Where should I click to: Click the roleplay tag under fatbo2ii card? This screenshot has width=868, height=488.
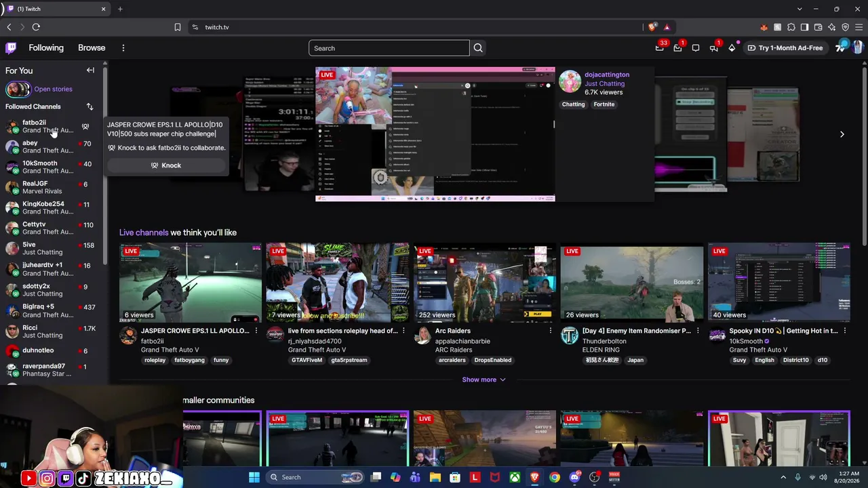tap(155, 360)
